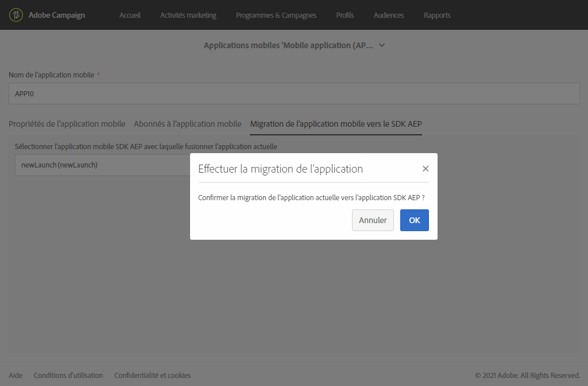The image size is (588, 386).
Task: Confirm migration with the OK button
Action: (x=415, y=220)
